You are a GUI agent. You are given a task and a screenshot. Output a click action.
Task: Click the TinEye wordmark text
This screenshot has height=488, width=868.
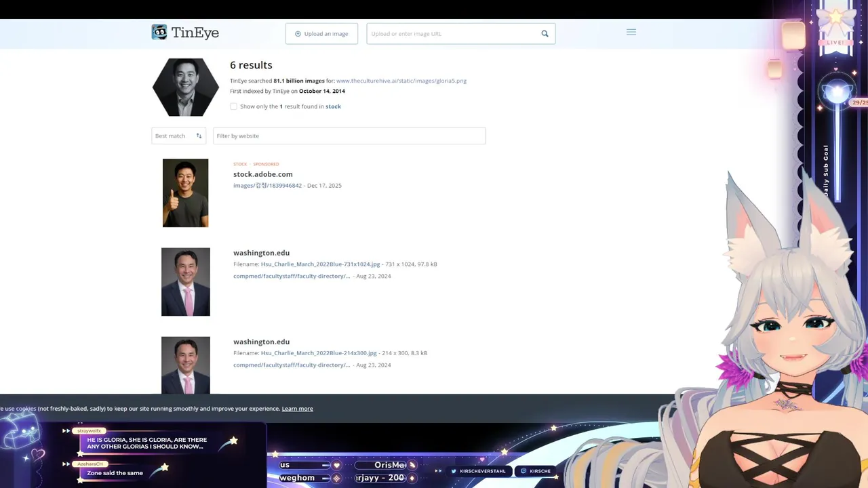click(x=195, y=33)
